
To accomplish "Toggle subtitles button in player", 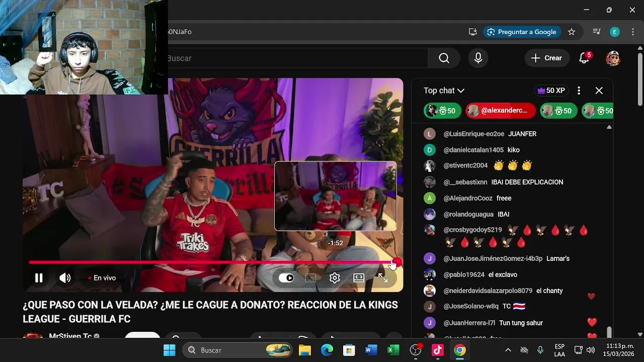I will point(310,278).
